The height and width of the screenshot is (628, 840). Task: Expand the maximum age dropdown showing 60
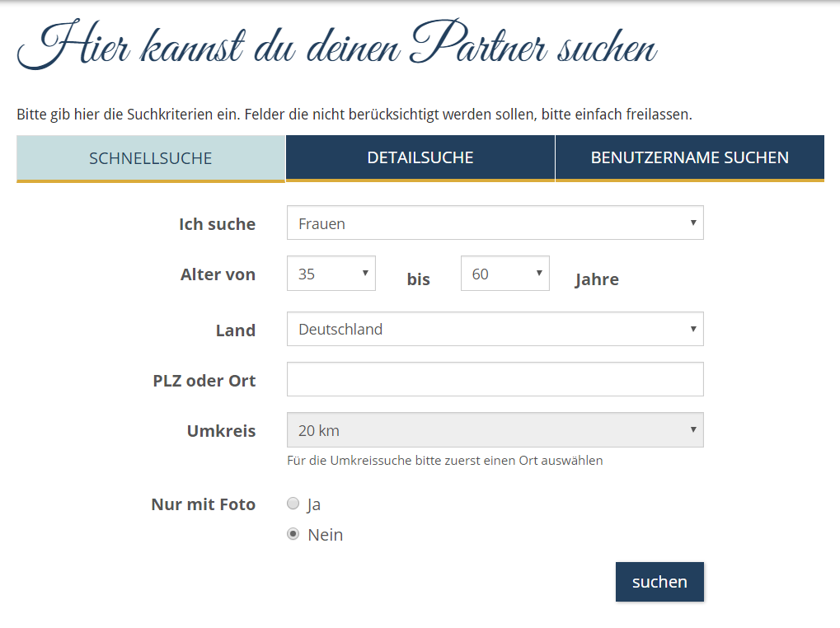[504, 274]
